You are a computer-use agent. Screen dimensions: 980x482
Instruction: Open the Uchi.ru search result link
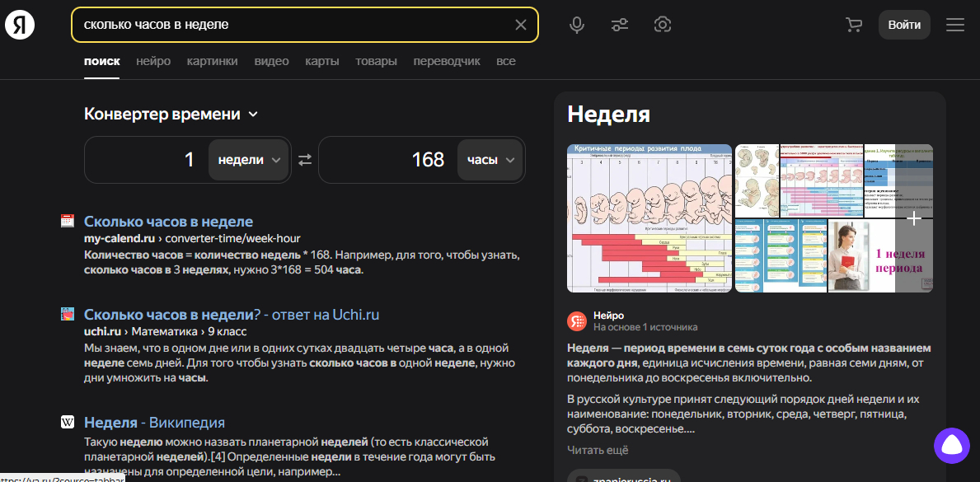(232, 314)
